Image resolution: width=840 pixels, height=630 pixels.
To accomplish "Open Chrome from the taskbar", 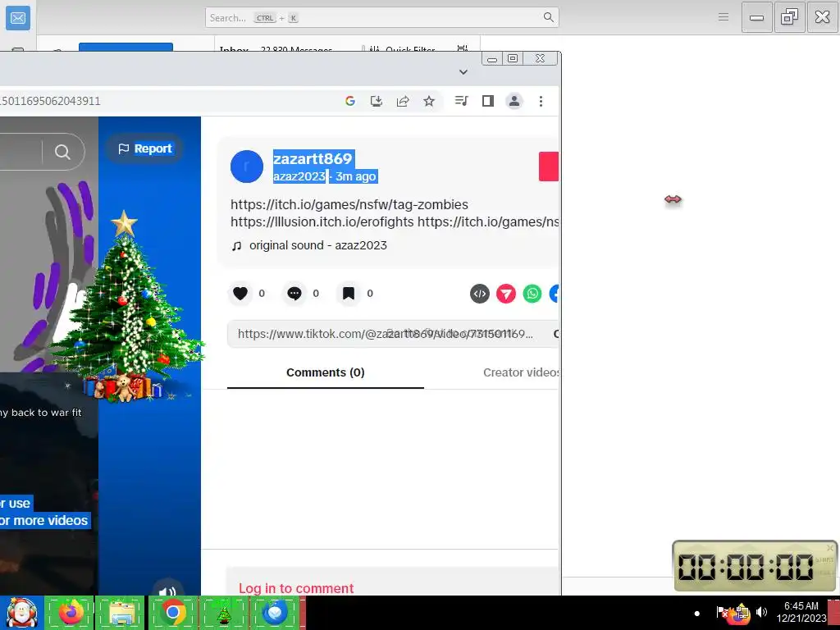I will click(x=172, y=612).
